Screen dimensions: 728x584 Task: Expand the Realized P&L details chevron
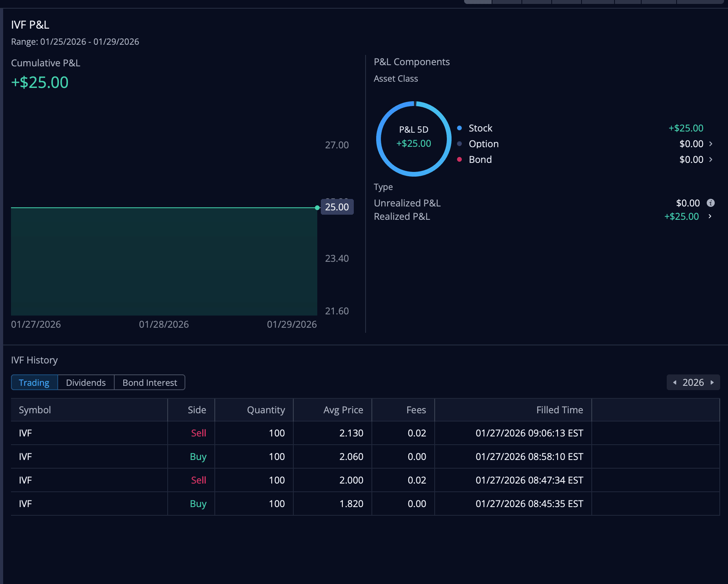tap(710, 216)
